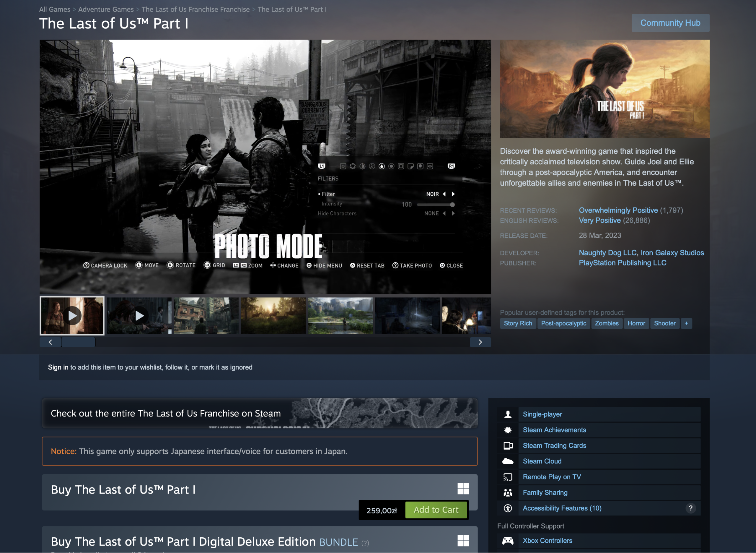
Task: Click the release date 28 Mar, 2023
Action: tap(600, 235)
